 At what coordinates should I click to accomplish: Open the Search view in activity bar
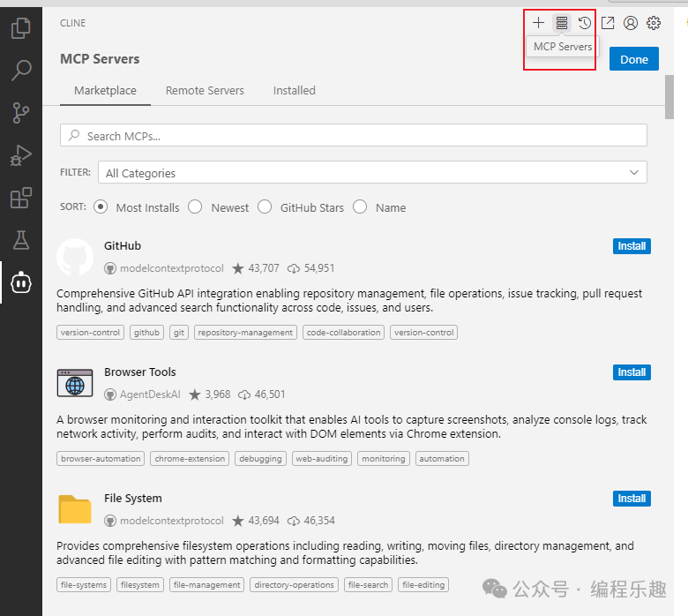coord(20,71)
